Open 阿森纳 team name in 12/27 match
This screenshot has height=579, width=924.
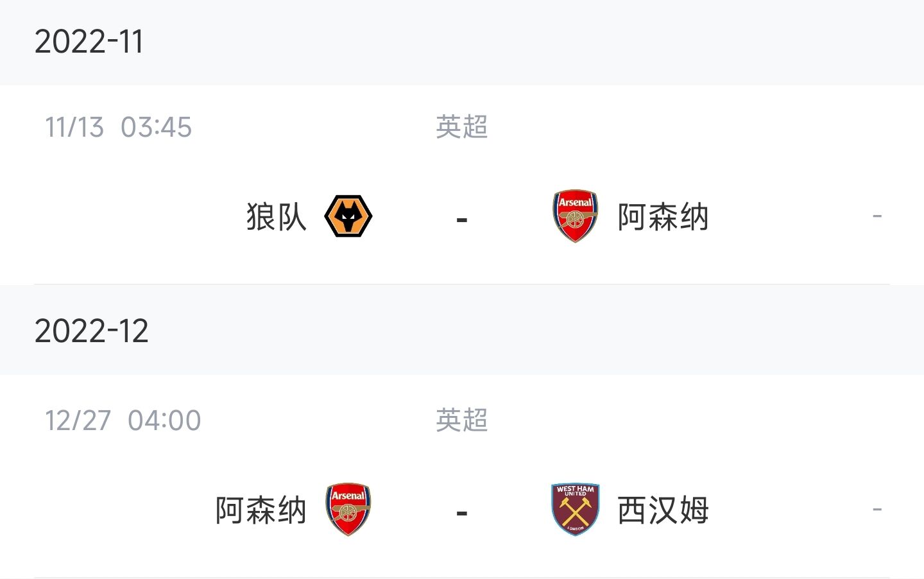point(261,510)
